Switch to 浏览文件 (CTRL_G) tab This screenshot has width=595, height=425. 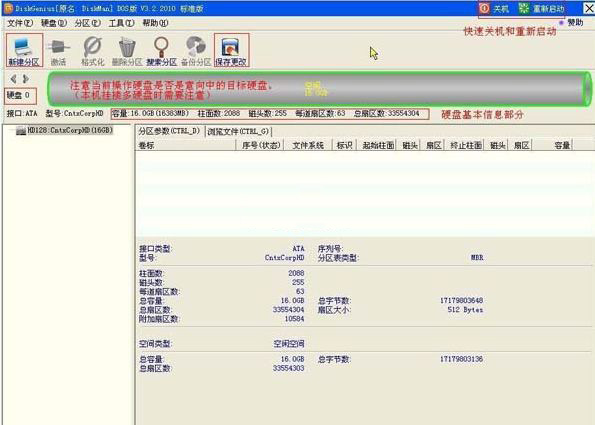(x=238, y=132)
